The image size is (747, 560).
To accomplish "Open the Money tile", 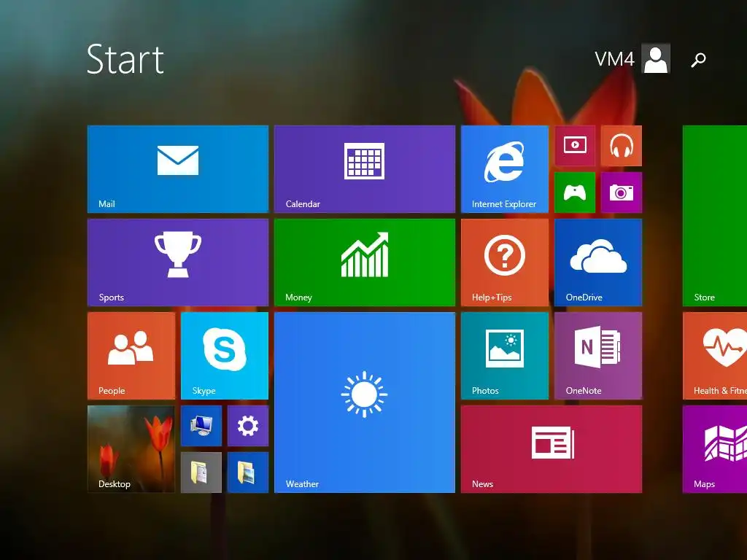I will click(x=365, y=262).
